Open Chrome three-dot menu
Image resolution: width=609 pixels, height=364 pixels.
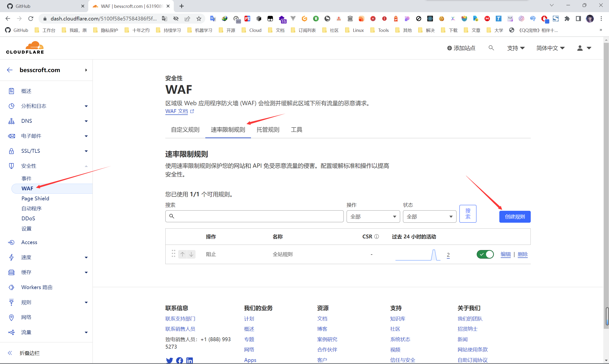[601, 19]
